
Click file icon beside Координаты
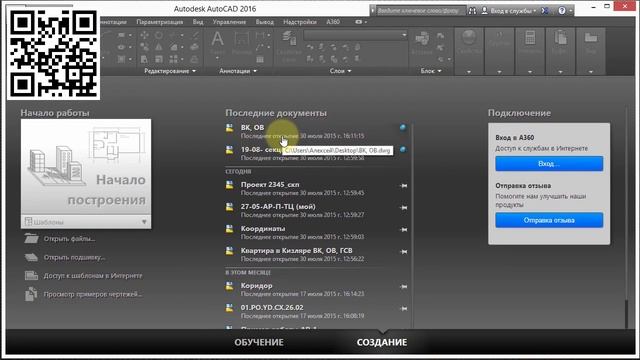[x=230, y=229]
